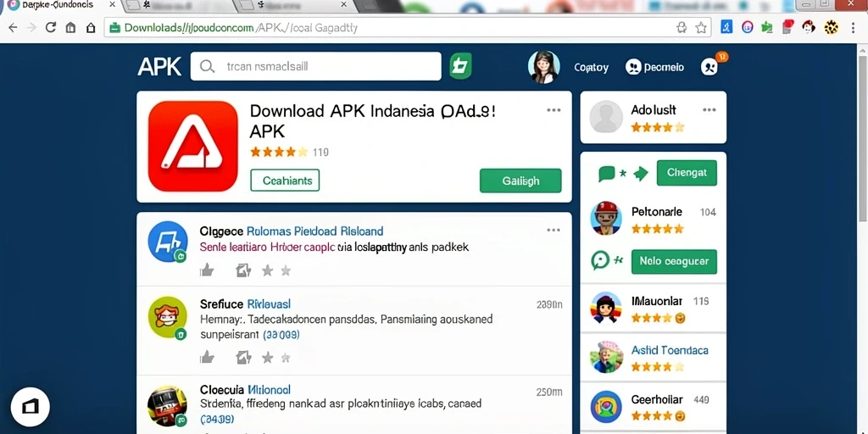Click the green speech bubble icon

pos(607,174)
